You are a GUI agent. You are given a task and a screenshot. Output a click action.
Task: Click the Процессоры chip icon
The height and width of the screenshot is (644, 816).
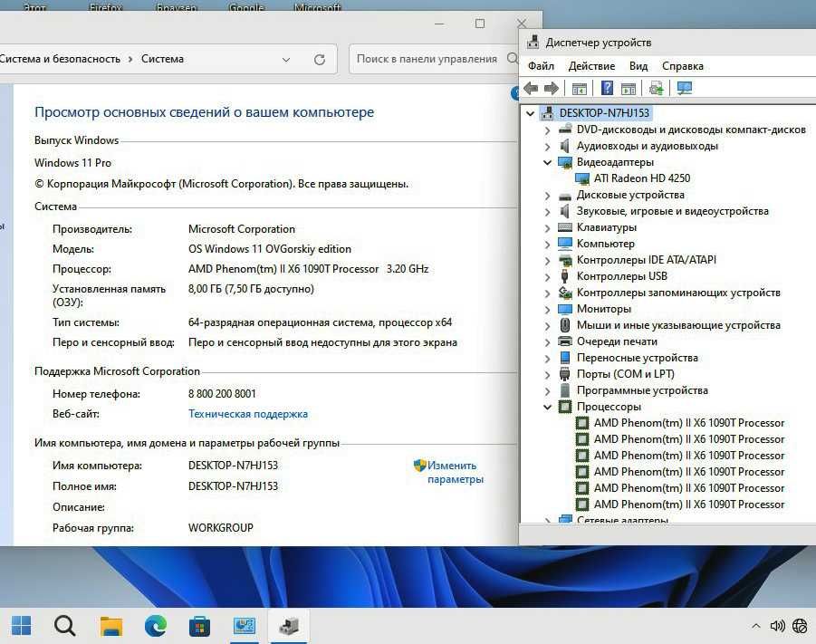tap(564, 406)
